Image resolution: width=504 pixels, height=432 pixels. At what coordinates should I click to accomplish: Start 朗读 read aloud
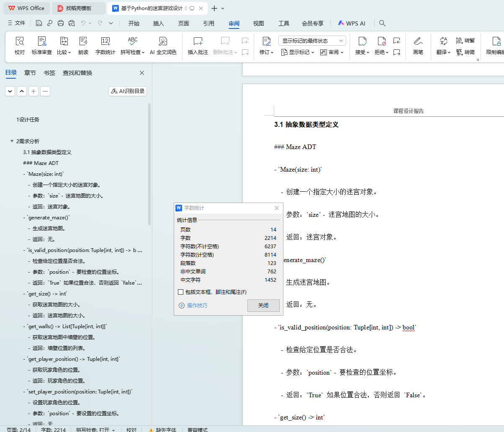83,46
